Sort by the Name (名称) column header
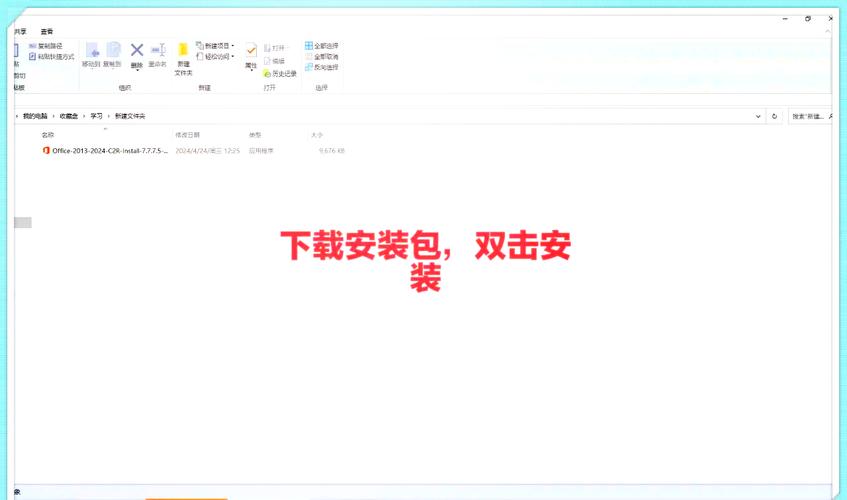Viewport: 847px width, 500px height. pos(48,135)
